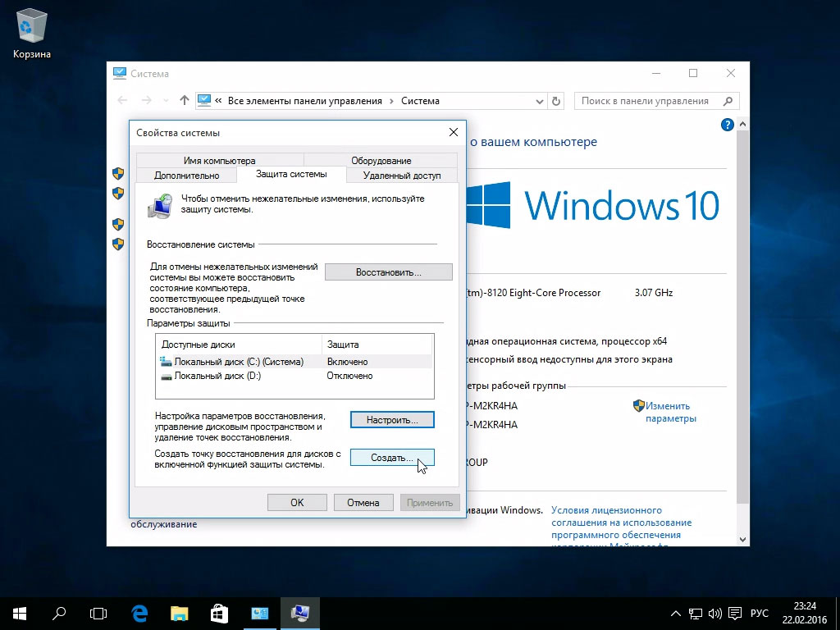Open the Store icon on taskbar
840x630 pixels.
point(220,614)
